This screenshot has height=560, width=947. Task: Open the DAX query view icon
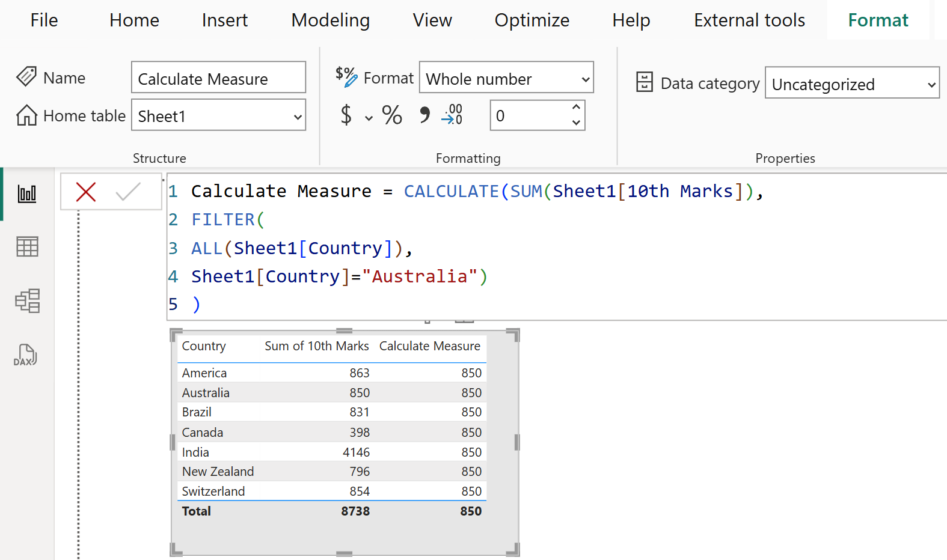pos(26,355)
